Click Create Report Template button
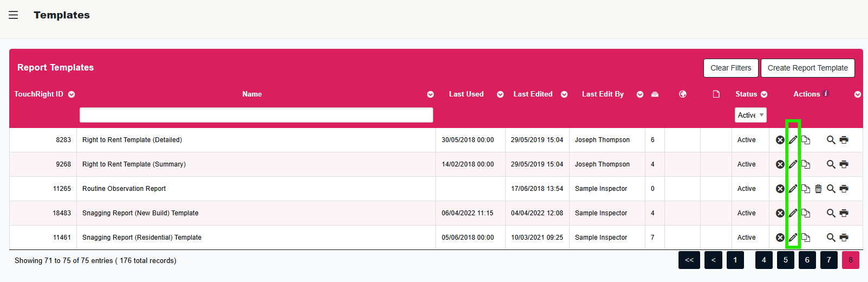 (807, 68)
